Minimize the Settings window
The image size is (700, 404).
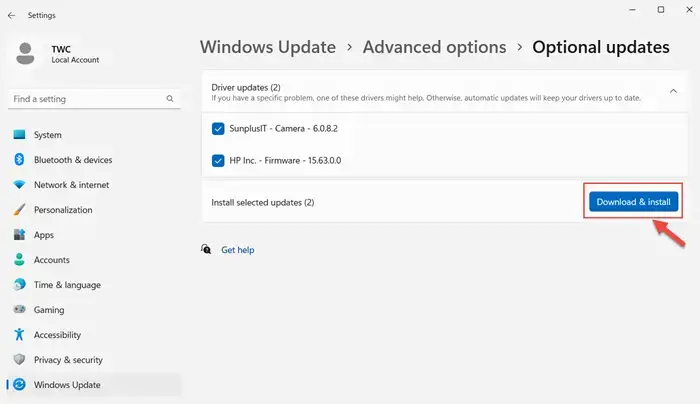(x=632, y=9)
